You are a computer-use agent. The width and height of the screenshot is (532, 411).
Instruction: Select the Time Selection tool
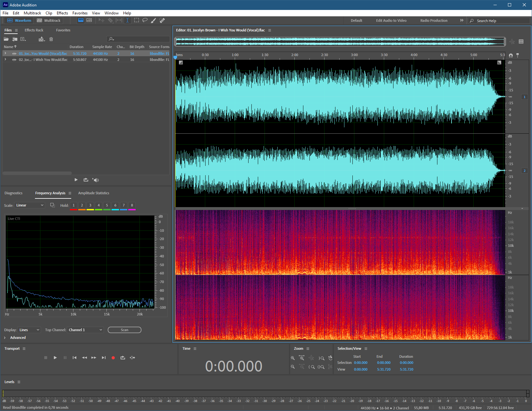tap(127, 20)
